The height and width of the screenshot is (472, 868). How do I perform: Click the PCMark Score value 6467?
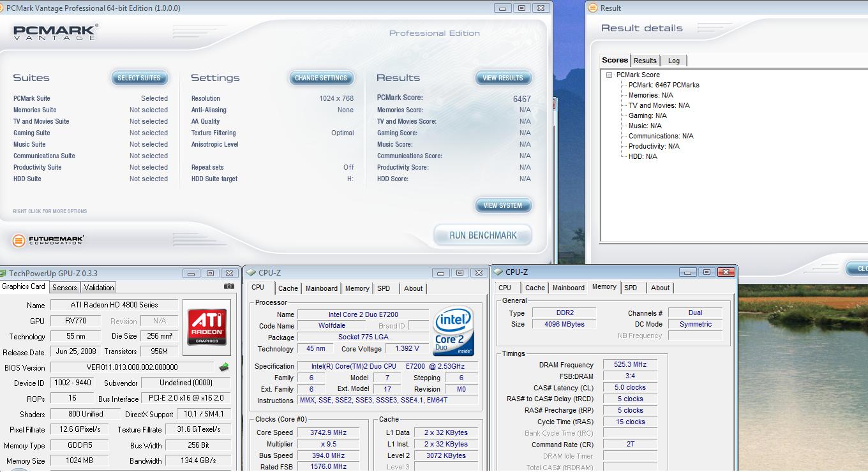(521, 99)
